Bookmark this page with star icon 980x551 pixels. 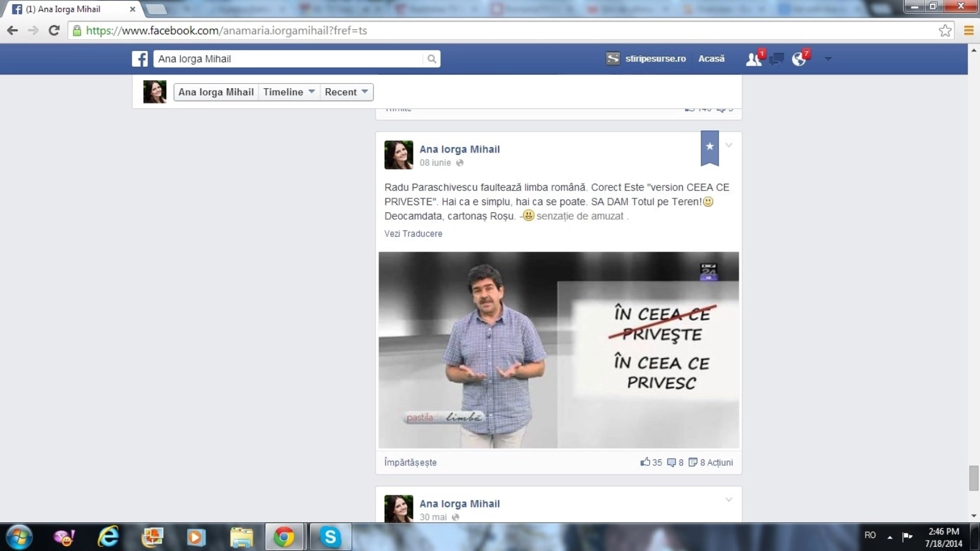tap(945, 31)
